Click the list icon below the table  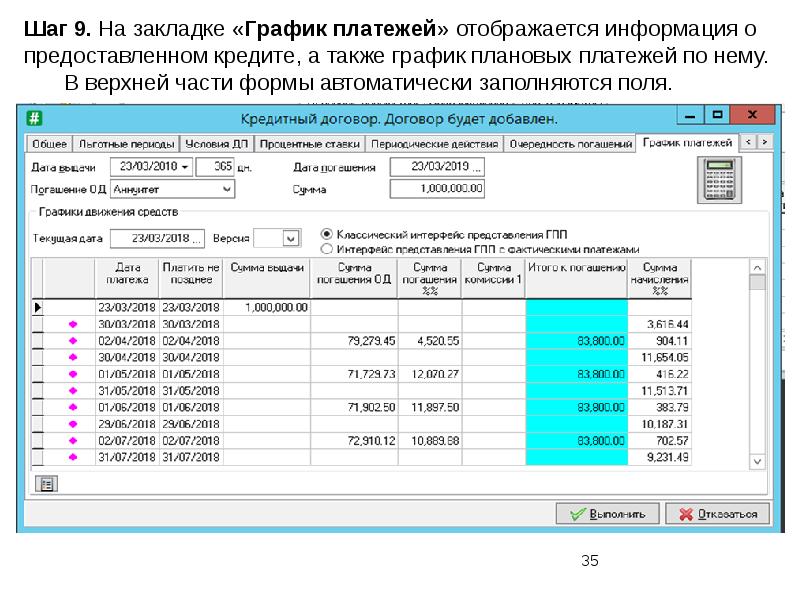point(47,483)
